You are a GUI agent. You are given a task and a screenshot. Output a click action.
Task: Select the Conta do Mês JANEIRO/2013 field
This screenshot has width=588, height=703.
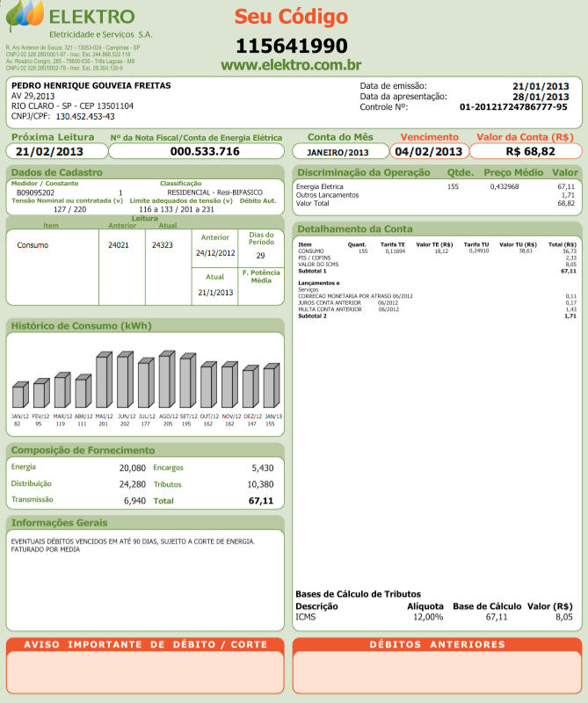[x=339, y=151]
